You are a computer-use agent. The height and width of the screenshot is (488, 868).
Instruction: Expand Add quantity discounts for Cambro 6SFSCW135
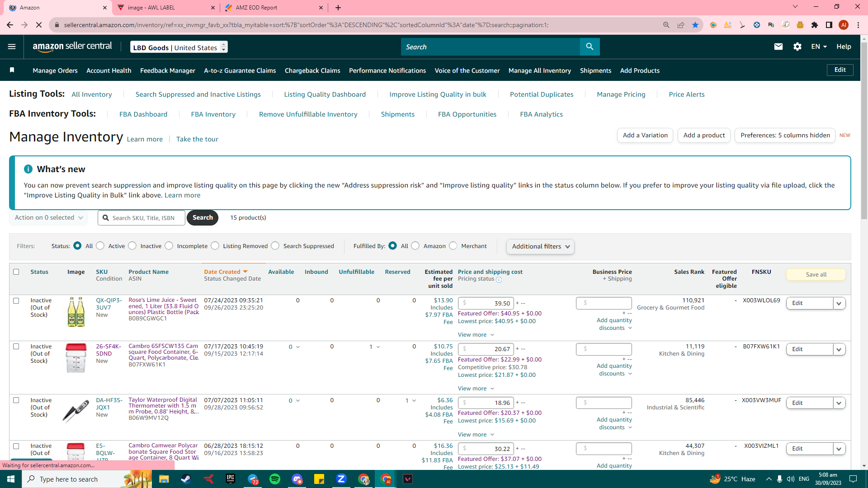pos(614,370)
